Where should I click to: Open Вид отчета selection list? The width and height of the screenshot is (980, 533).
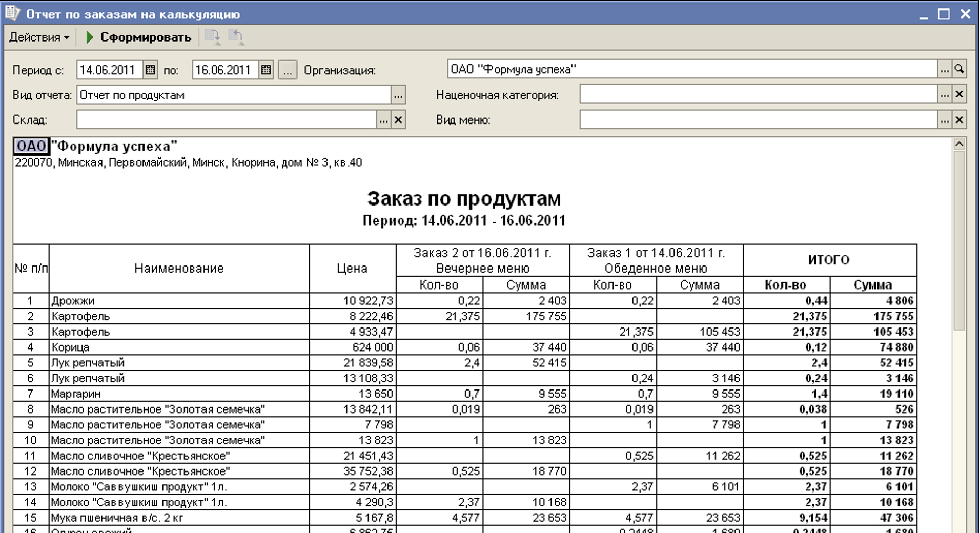[398, 95]
